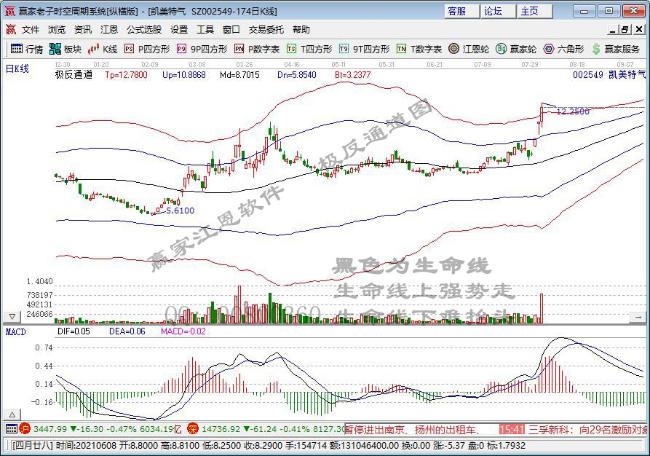Click the Shanghai index value 3447.99
The image size is (650, 456).
click(50, 429)
